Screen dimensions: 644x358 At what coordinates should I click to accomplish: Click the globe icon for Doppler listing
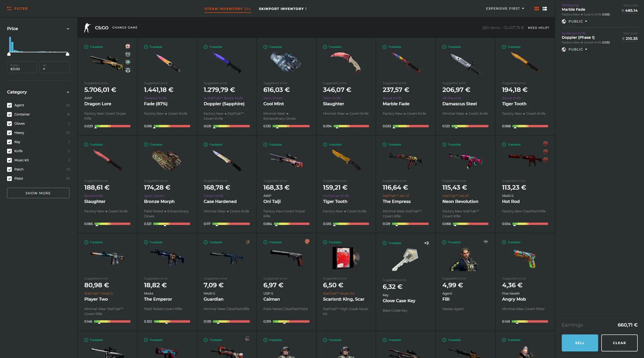564,49
